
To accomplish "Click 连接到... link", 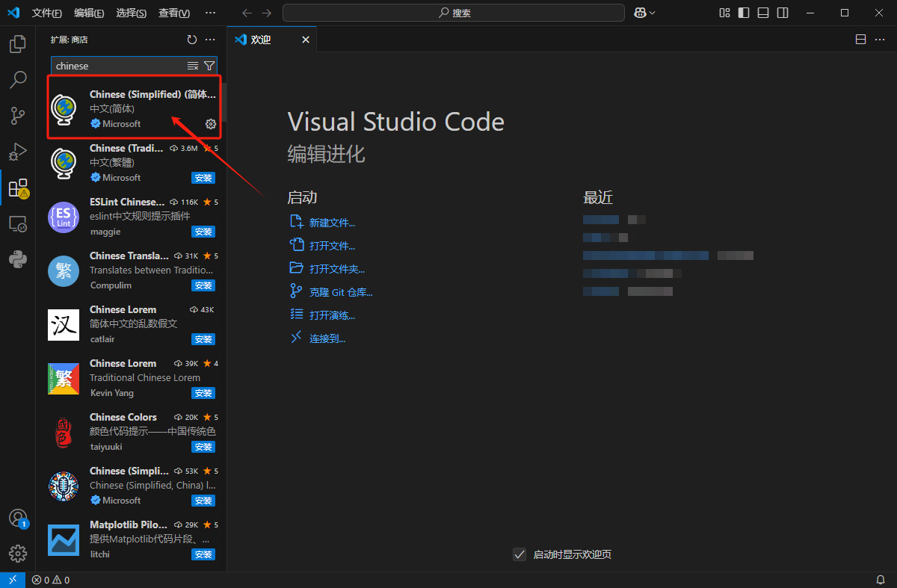I will coord(327,338).
